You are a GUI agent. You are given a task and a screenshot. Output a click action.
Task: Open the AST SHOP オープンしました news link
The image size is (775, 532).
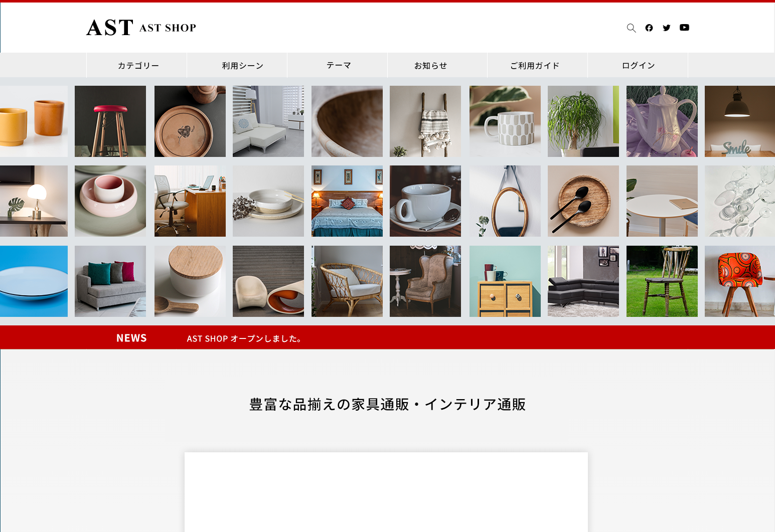[245, 339]
